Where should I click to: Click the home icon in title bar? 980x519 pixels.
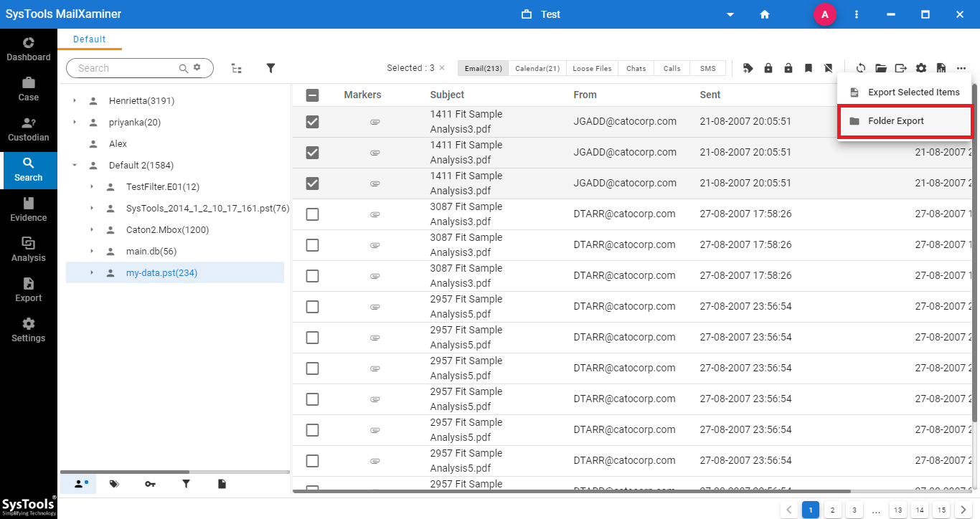point(765,14)
